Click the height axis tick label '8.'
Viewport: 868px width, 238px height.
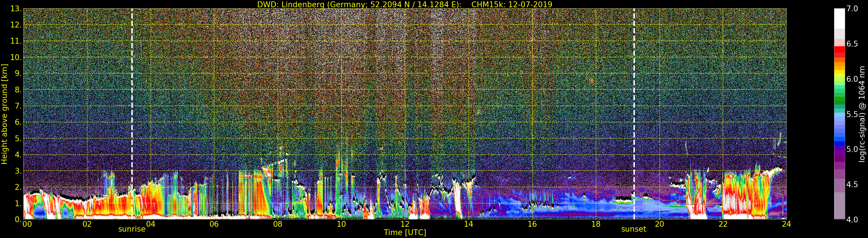coord(18,90)
